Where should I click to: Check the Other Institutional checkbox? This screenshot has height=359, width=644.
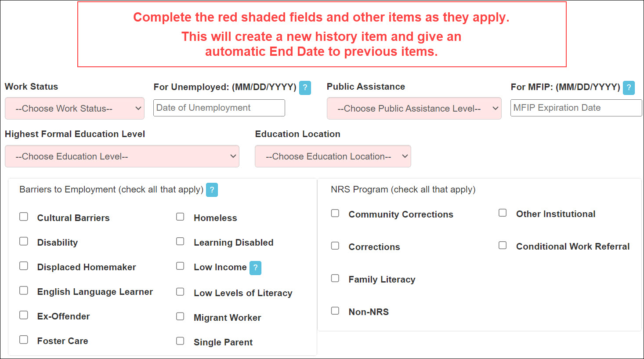pos(503,213)
